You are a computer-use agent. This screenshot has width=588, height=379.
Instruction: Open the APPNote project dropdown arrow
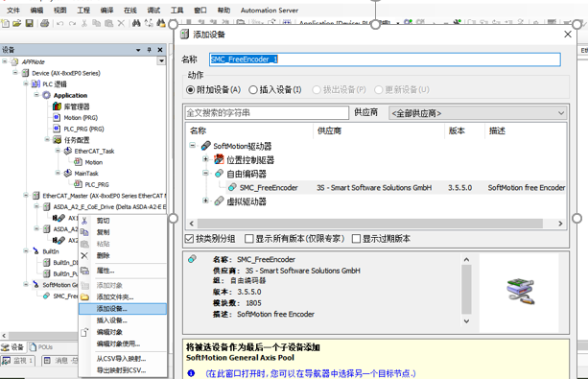click(x=161, y=60)
